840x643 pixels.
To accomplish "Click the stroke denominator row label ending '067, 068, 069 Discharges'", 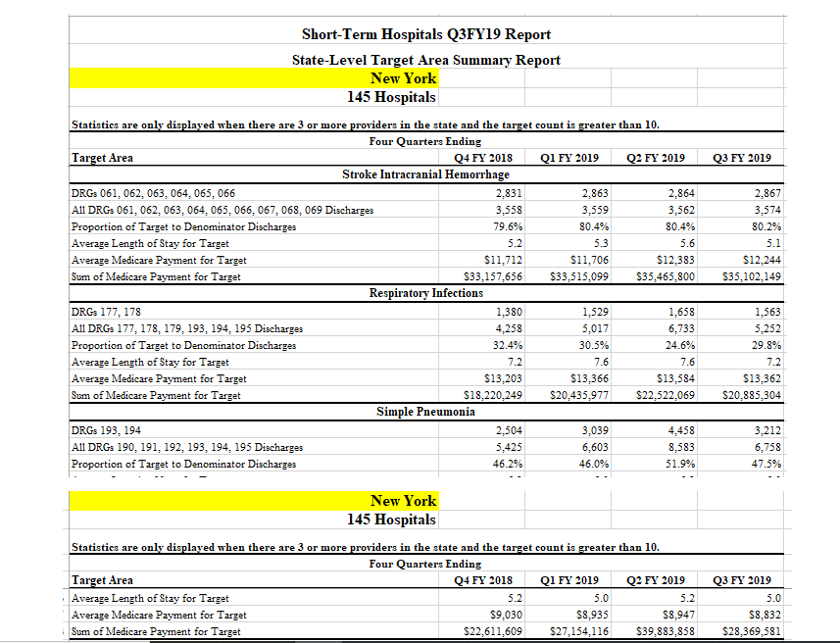I will click(222, 210).
